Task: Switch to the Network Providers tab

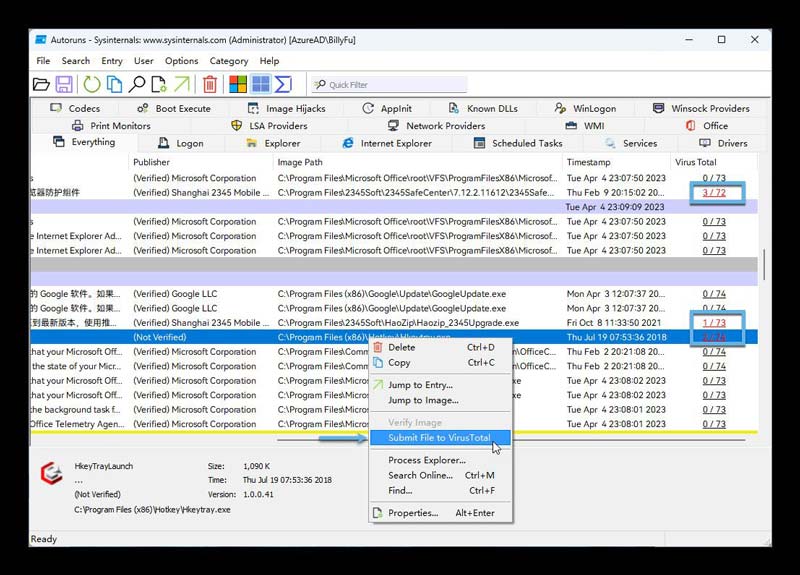Action: (436, 126)
